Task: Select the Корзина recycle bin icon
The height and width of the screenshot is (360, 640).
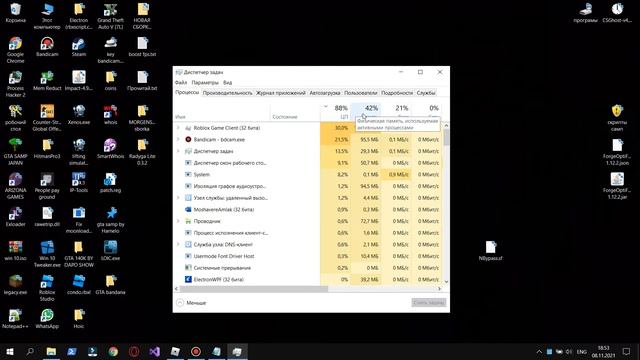Action: click(x=16, y=13)
